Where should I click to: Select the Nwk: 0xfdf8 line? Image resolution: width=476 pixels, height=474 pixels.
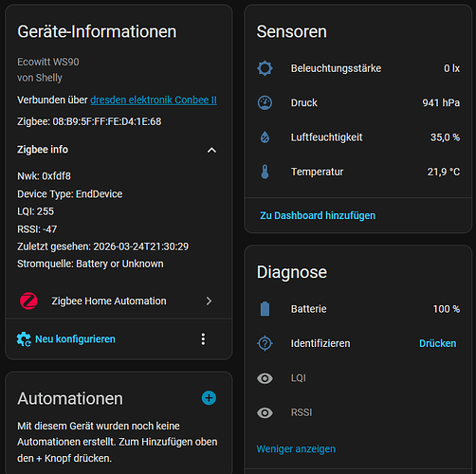(x=44, y=176)
